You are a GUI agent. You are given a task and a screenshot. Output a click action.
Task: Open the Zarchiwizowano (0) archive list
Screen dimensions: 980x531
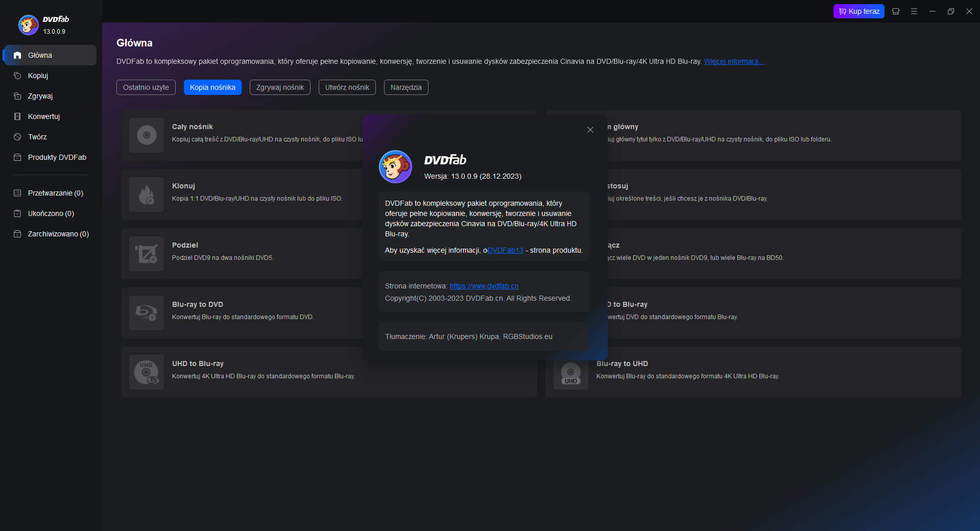(x=50, y=234)
